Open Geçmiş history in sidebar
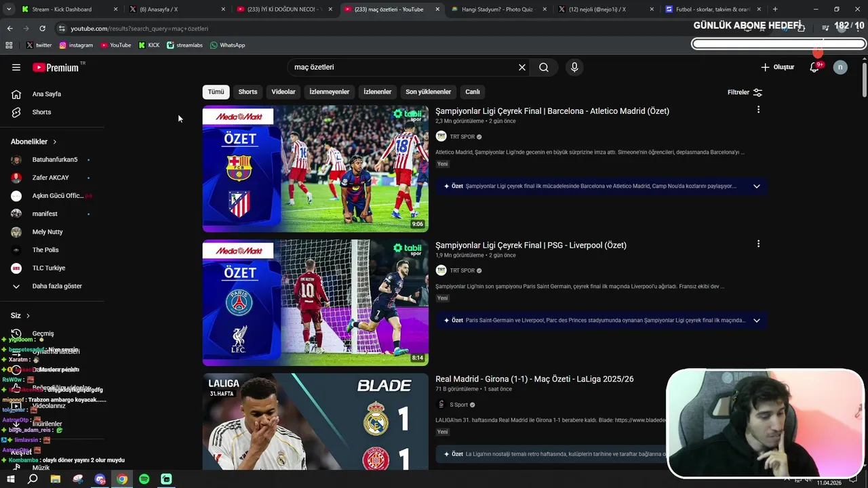Screen dimensions: 868x488 (43, 333)
